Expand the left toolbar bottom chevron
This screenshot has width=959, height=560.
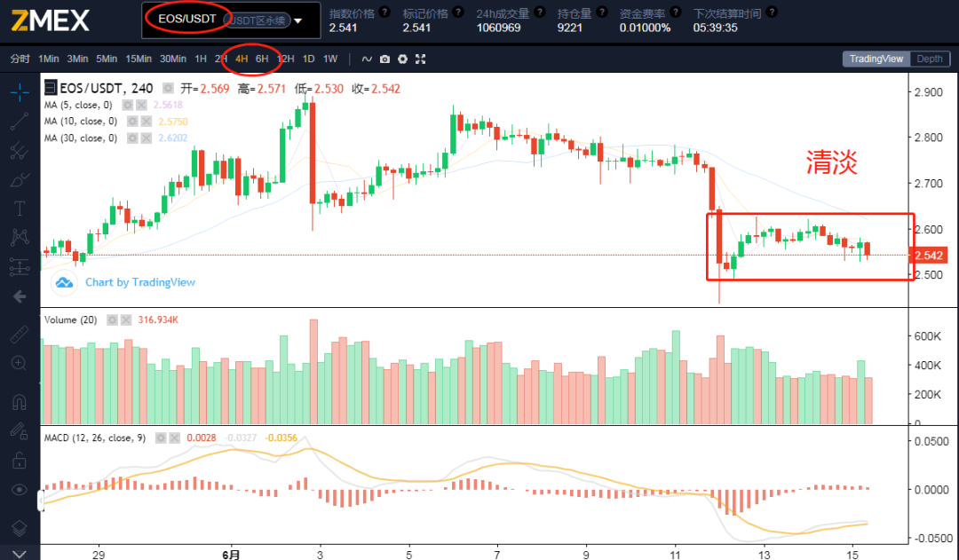pos(19,554)
